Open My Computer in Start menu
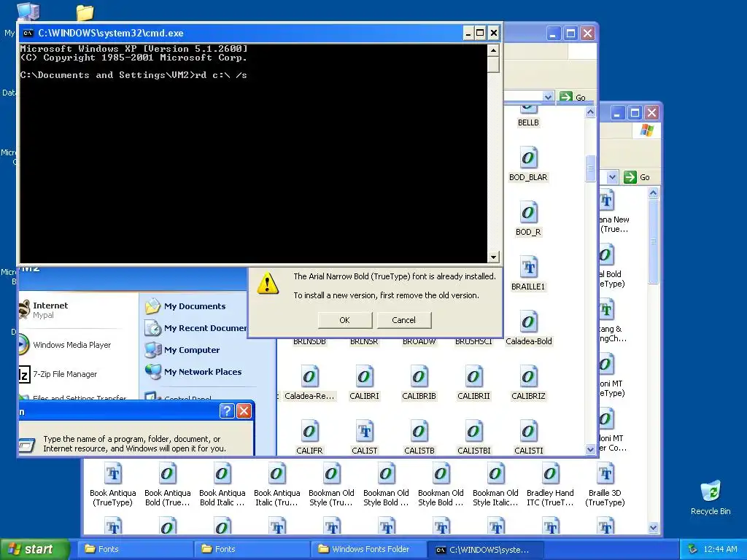The image size is (747, 560). click(182, 350)
